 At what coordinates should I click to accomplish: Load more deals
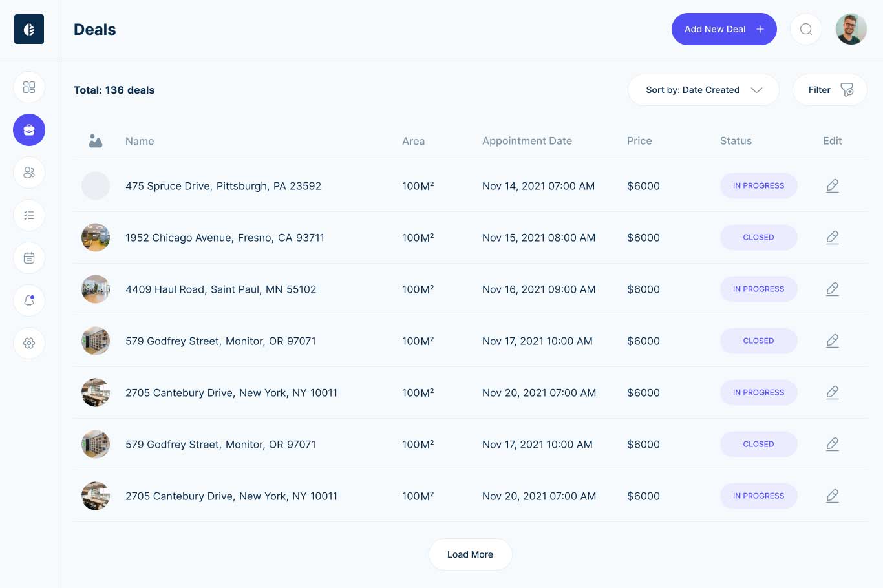[471, 554]
